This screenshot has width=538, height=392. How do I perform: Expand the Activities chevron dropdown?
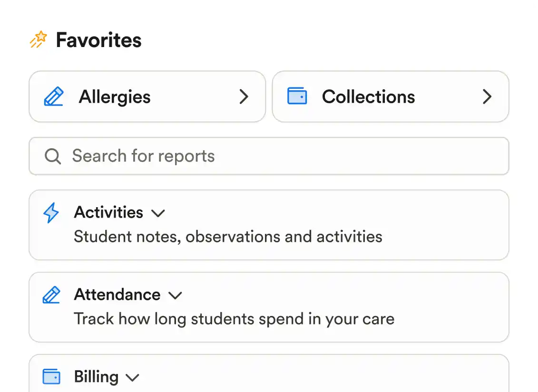click(158, 213)
